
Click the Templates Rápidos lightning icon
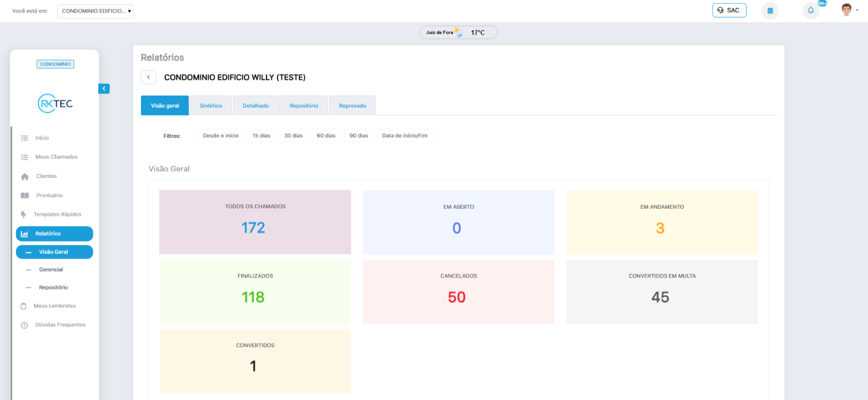coord(23,214)
